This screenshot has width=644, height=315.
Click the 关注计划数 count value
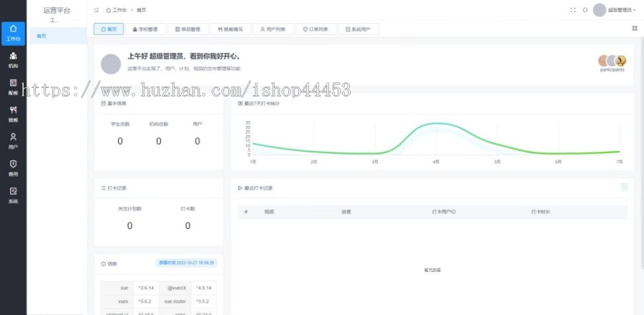point(130,226)
